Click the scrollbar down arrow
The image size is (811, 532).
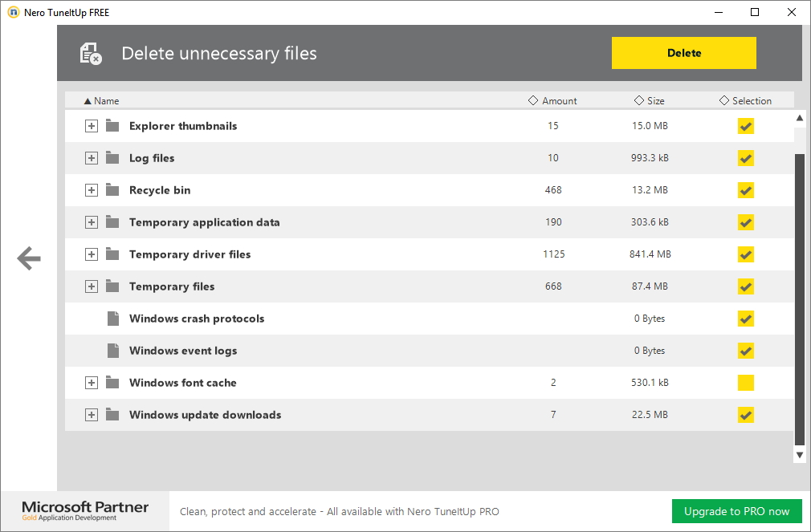[799, 455]
